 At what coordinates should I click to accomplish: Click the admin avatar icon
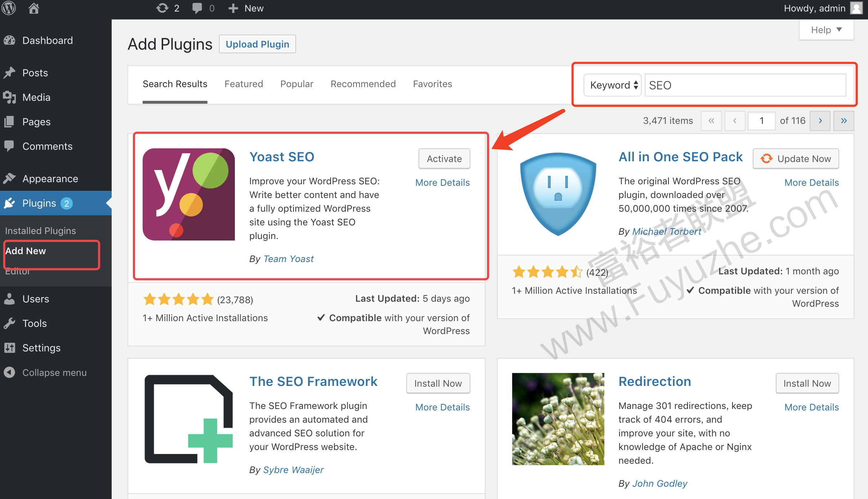(856, 8)
